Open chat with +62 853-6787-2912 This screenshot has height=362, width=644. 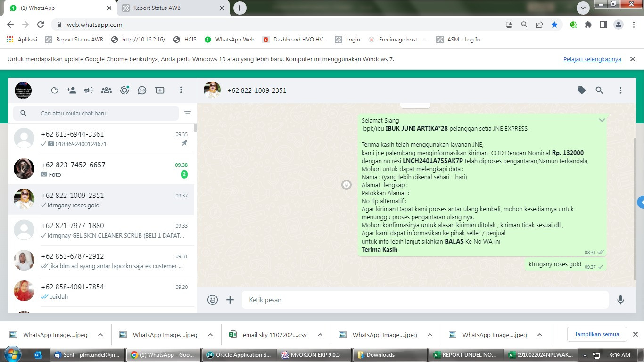[101, 261]
